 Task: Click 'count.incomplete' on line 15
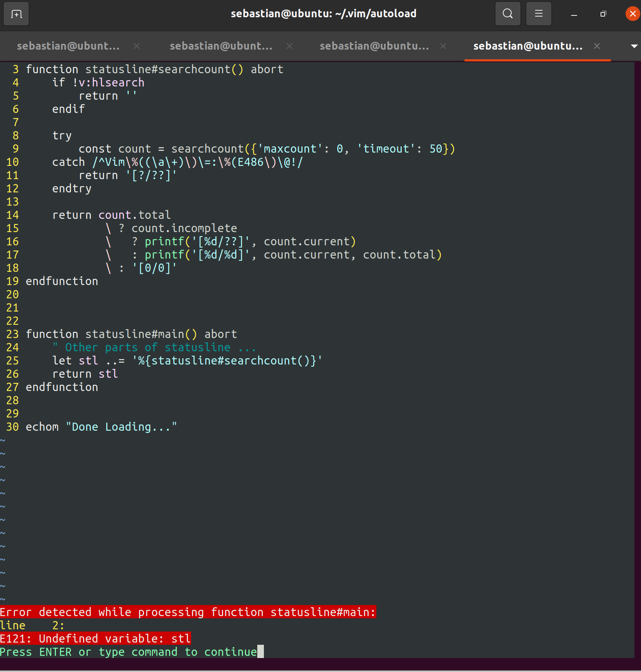click(x=184, y=228)
